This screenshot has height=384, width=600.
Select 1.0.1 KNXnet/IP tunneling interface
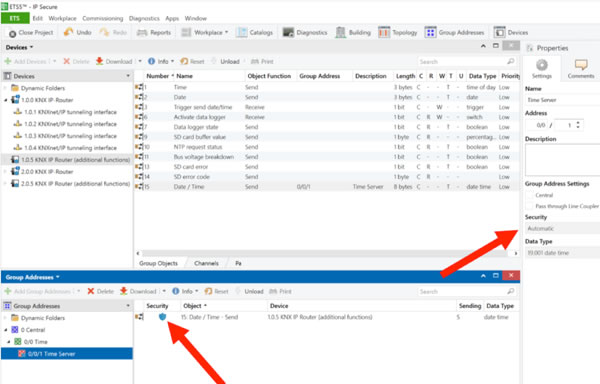[70, 112]
